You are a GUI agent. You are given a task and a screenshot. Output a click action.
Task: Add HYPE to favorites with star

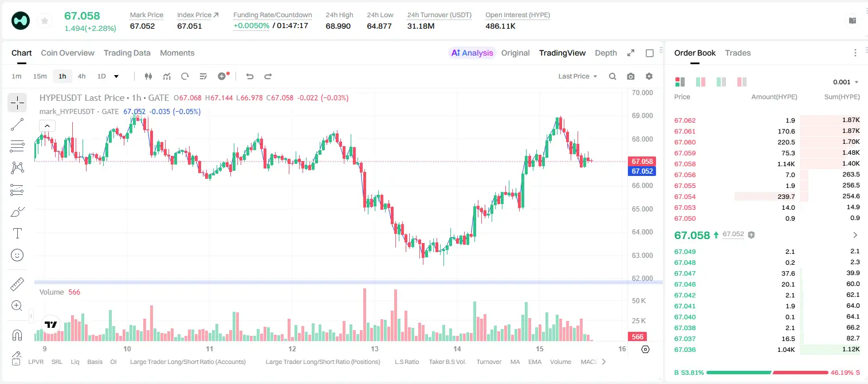[45, 21]
